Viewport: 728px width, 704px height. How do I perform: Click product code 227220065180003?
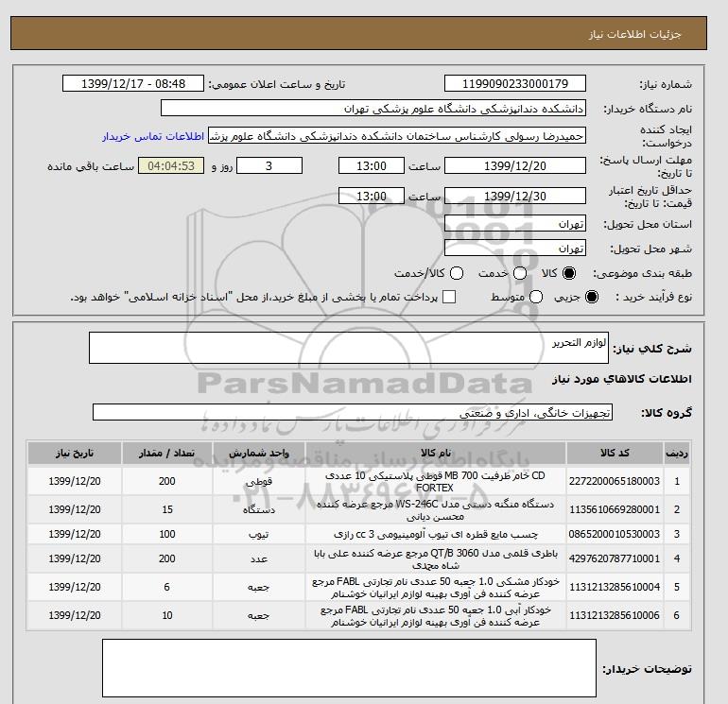[615, 481]
